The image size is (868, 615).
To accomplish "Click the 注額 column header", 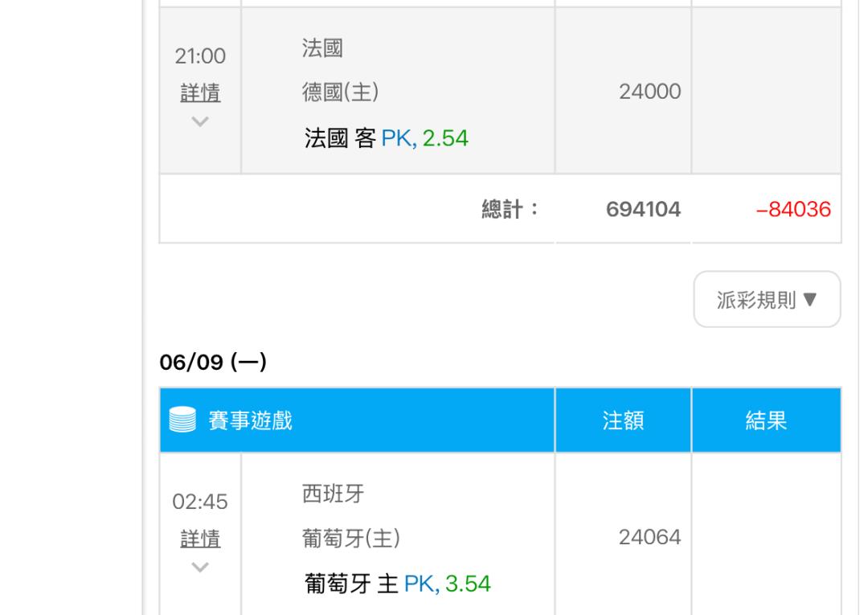I will [x=623, y=420].
